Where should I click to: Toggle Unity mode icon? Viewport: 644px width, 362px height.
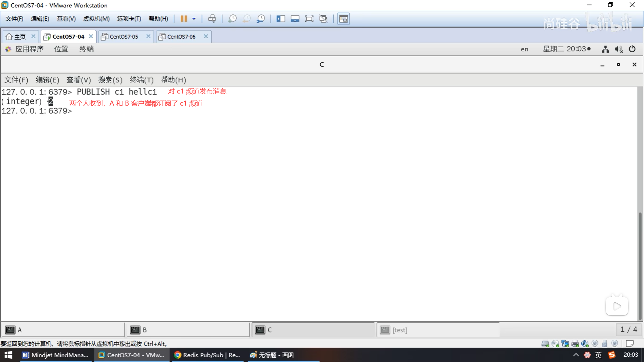tap(323, 19)
